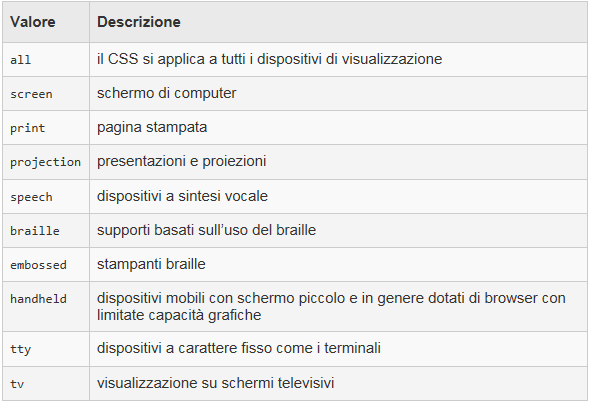Click description 'visualizzazione su schermi televisivi'
This screenshot has width=589, height=402.
216,383
